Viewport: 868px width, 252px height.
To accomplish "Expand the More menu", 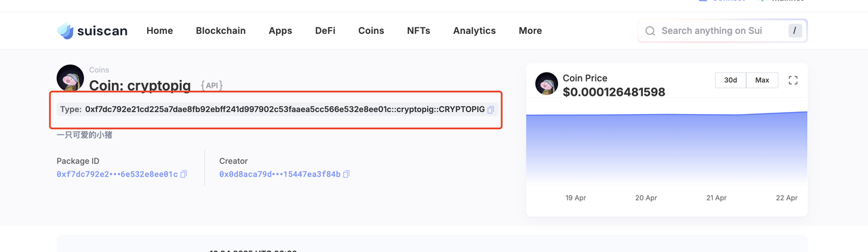I will pyautogui.click(x=530, y=31).
